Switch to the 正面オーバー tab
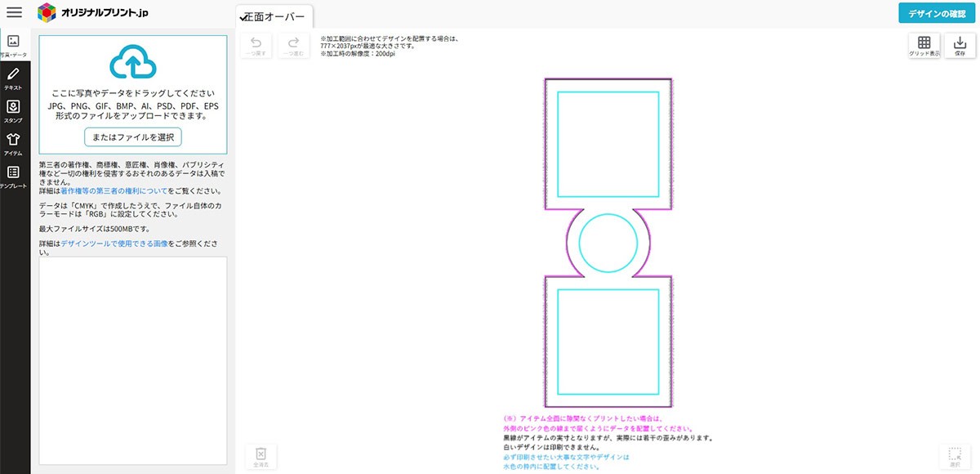The image size is (980, 474). pos(274,17)
